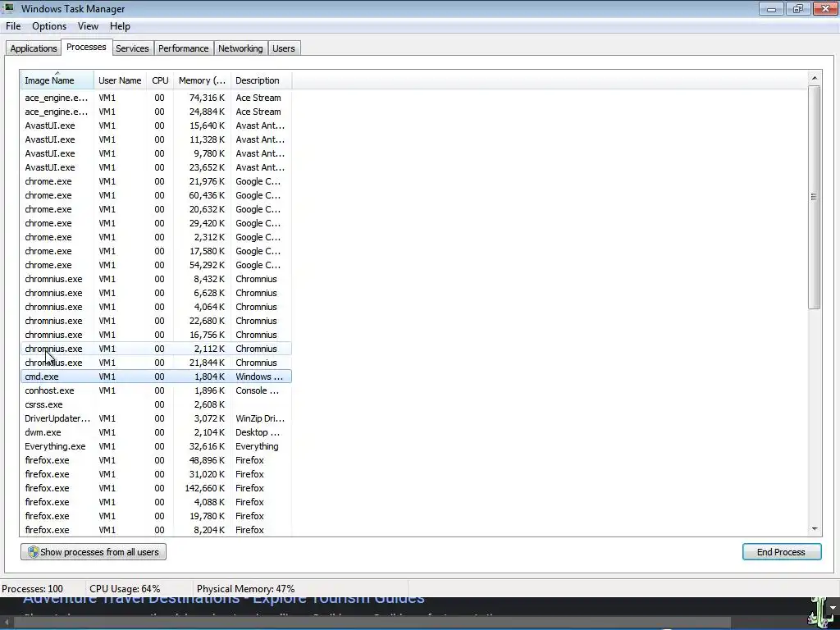
Task: Select the cmd.exe process row
Action: 156,377
